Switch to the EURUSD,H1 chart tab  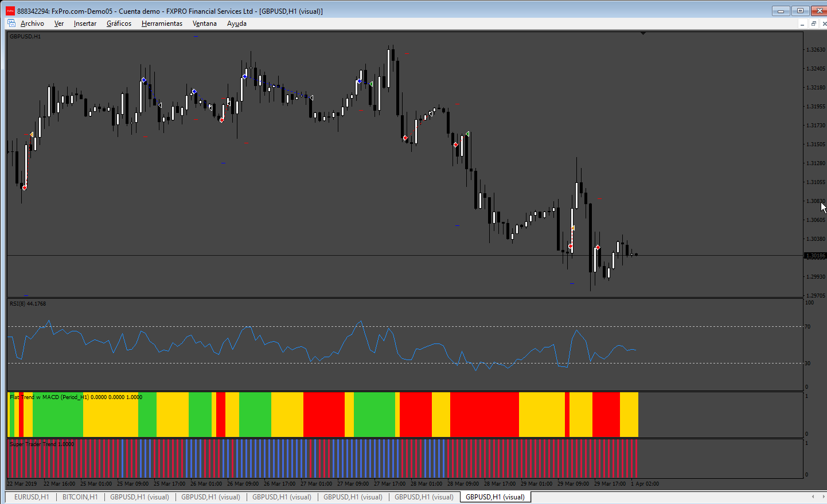pyautogui.click(x=32, y=497)
